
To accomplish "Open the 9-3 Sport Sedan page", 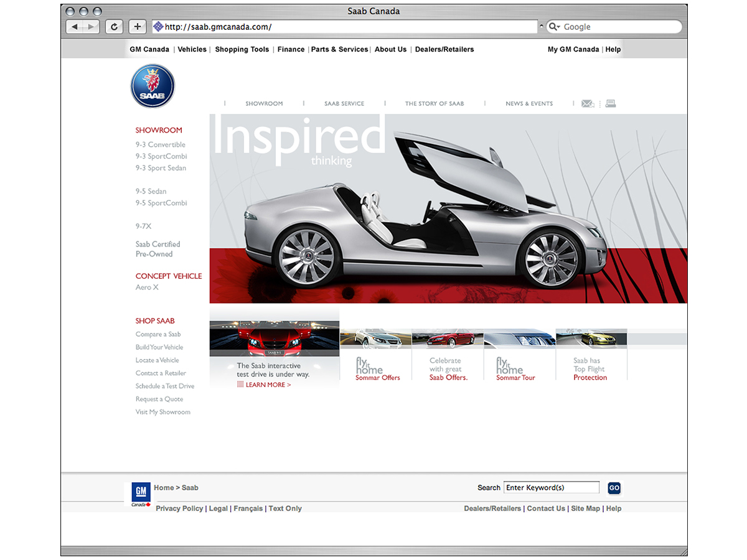I will pyautogui.click(x=161, y=169).
